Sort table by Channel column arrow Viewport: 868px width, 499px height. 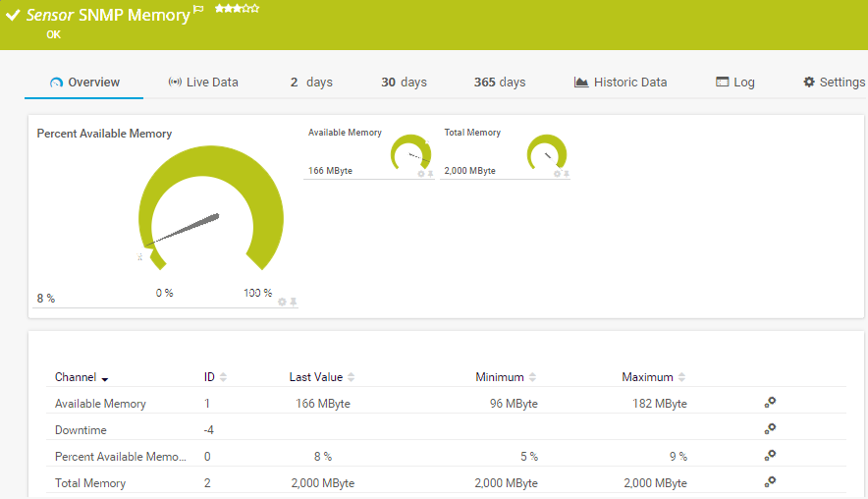coord(104,378)
